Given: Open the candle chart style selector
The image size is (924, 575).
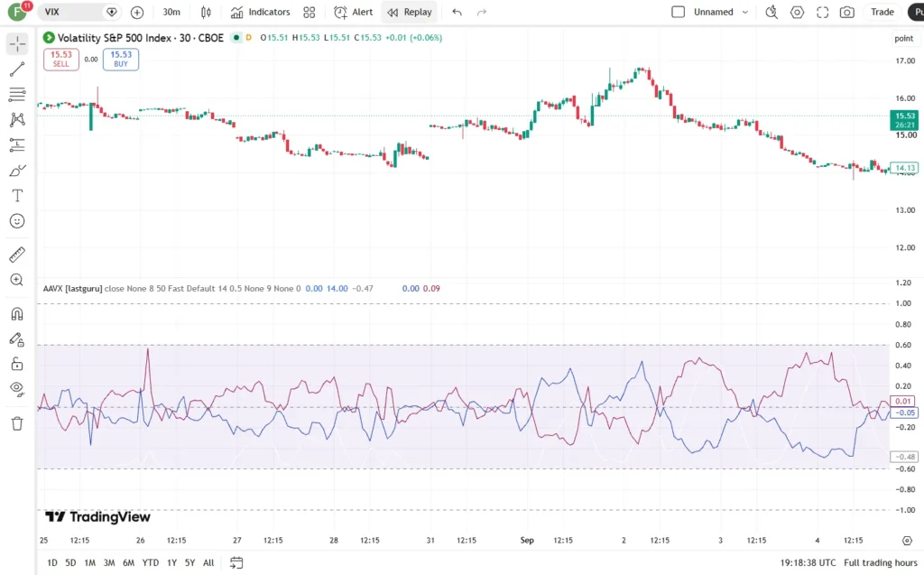Looking at the screenshot, I should coord(206,12).
